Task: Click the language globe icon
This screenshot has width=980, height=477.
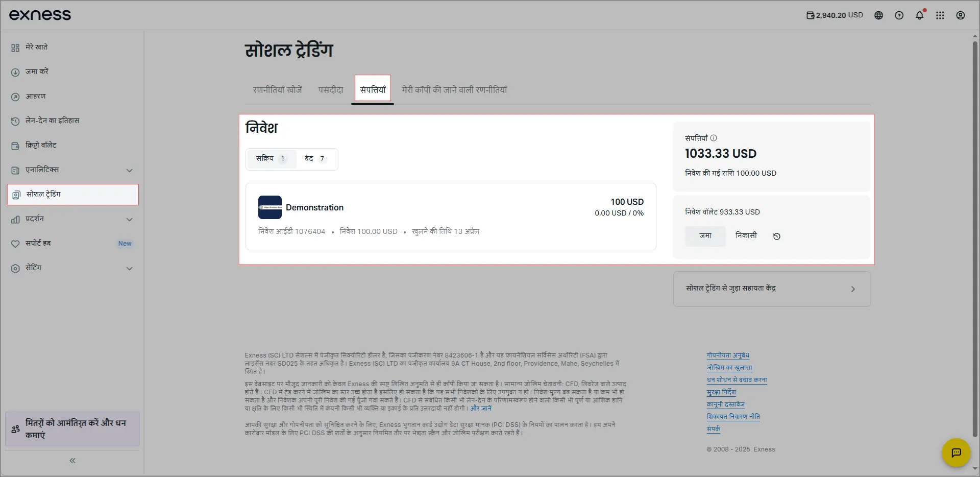Action: pos(878,15)
